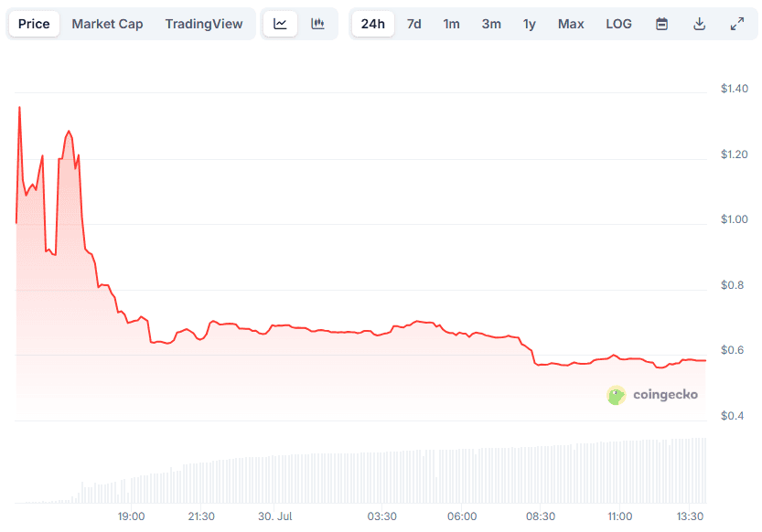The image size is (762, 532).
Task: Select the 7d range option
Action: tap(413, 24)
